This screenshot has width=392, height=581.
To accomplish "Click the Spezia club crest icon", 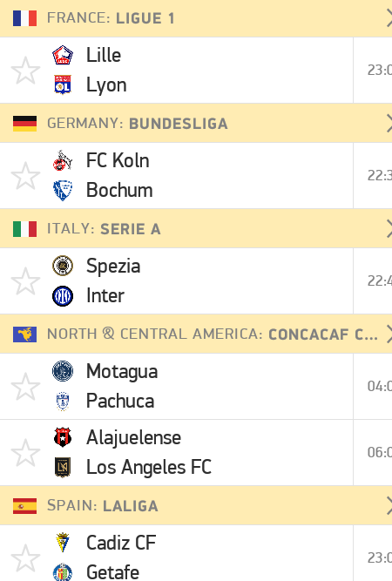I will coord(63,266).
